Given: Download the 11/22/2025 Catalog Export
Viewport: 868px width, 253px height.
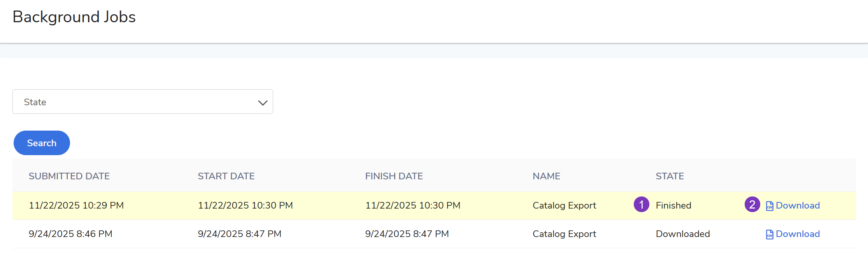Looking at the screenshot, I should (x=797, y=205).
